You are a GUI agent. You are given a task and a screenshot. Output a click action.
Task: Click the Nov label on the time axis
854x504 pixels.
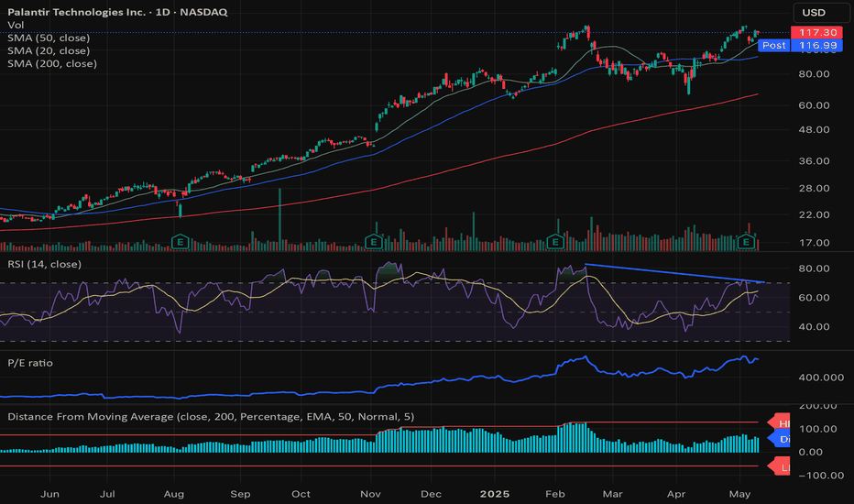coord(370,494)
